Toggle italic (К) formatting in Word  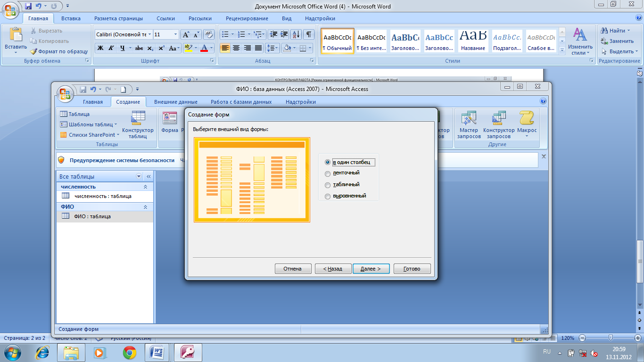[111, 48]
